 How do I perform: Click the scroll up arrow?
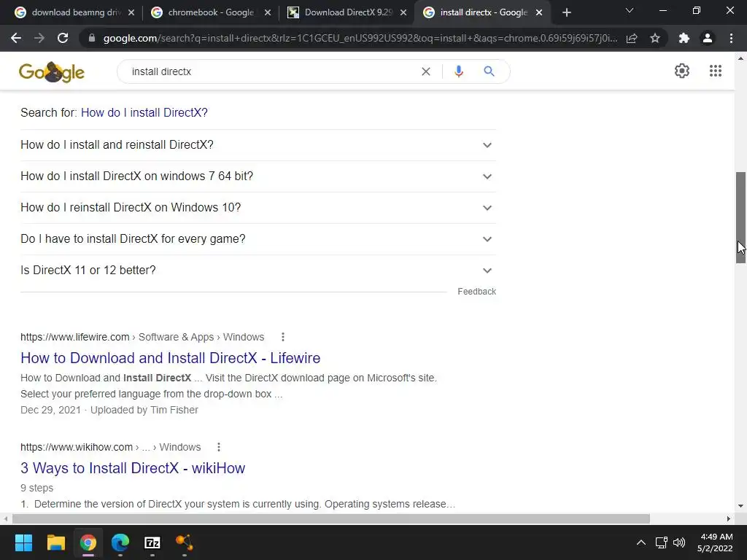740,58
